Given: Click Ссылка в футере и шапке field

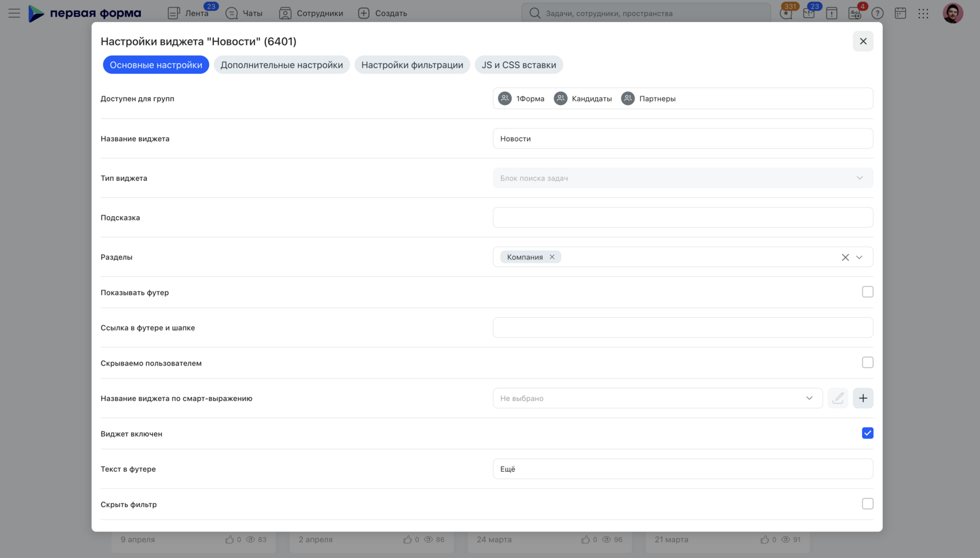Looking at the screenshot, I should pos(682,328).
